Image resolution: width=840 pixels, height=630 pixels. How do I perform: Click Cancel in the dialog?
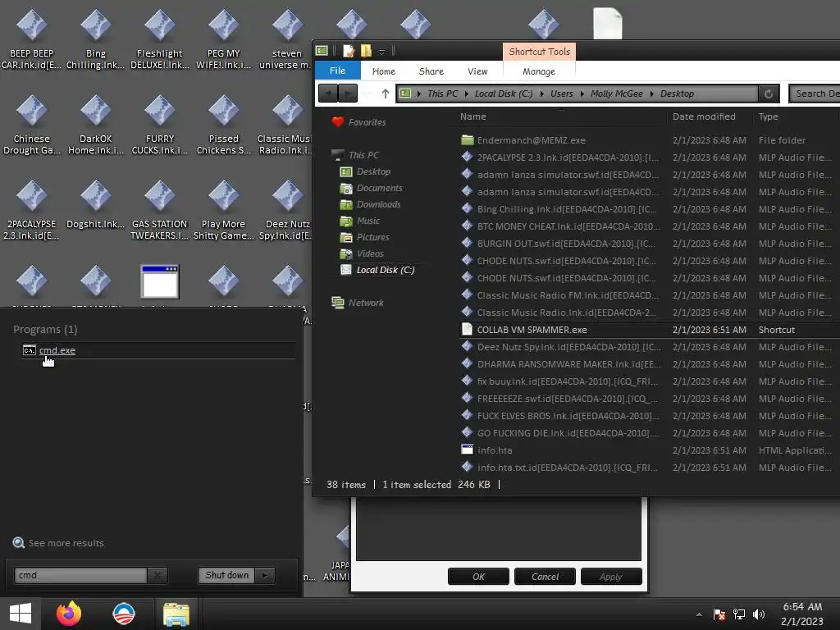[545, 577]
